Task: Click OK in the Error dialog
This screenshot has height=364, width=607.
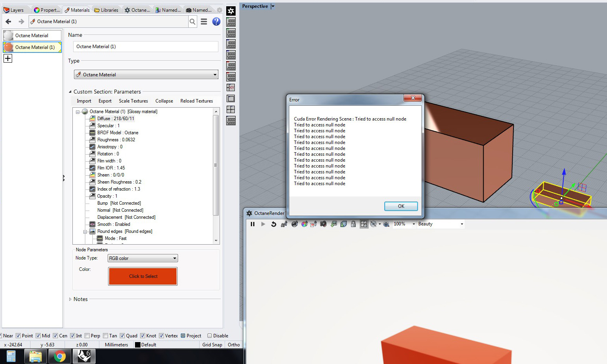Action: tap(401, 206)
